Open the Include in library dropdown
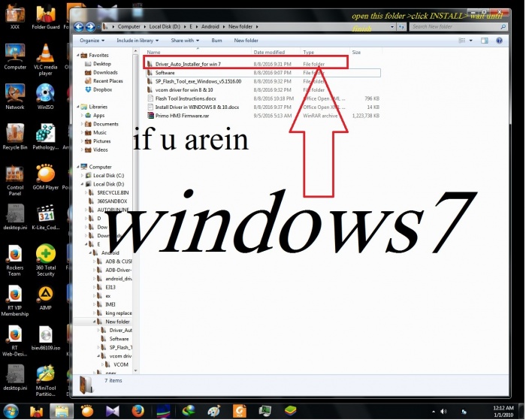 click(138, 41)
